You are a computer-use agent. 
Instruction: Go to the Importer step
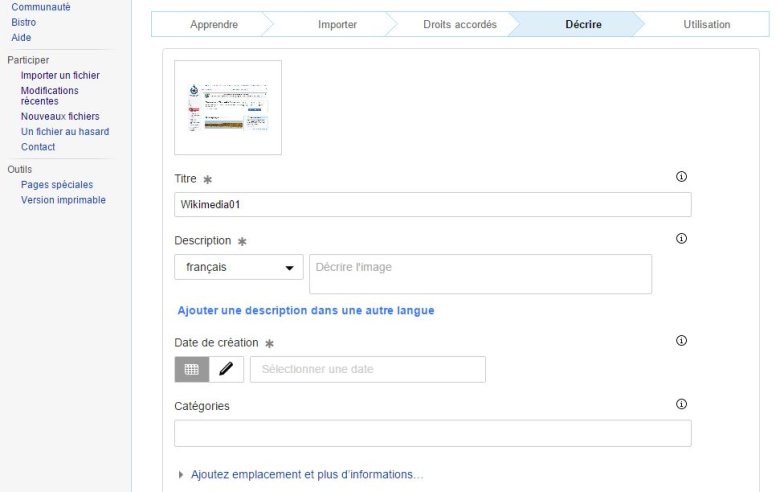click(x=337, y=24)
